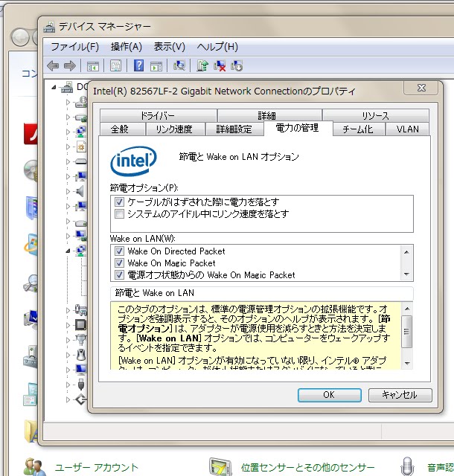454x476 pixels.
Task: Toggle the show/hide action pane toolbar icon
Action: [156, 66]
